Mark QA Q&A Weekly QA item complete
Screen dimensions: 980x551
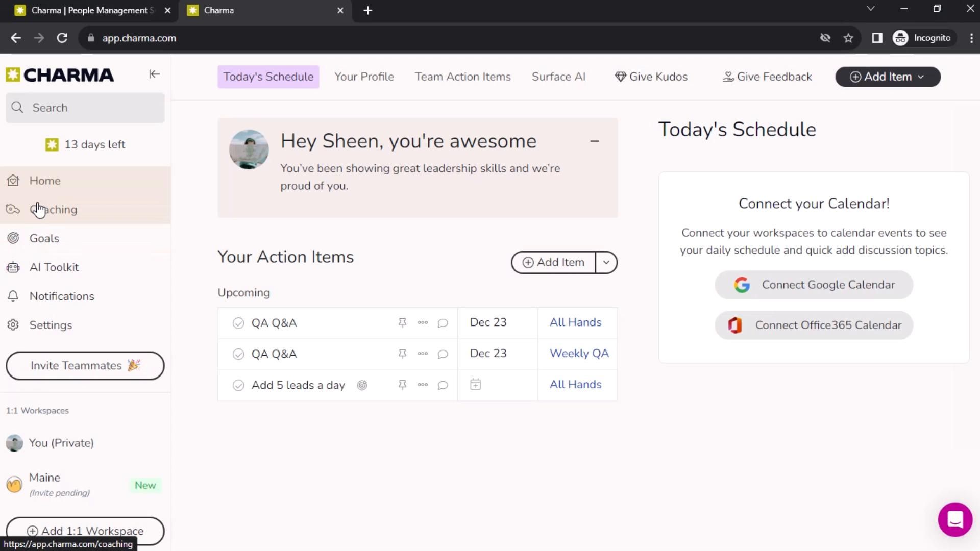click(238, 355)
